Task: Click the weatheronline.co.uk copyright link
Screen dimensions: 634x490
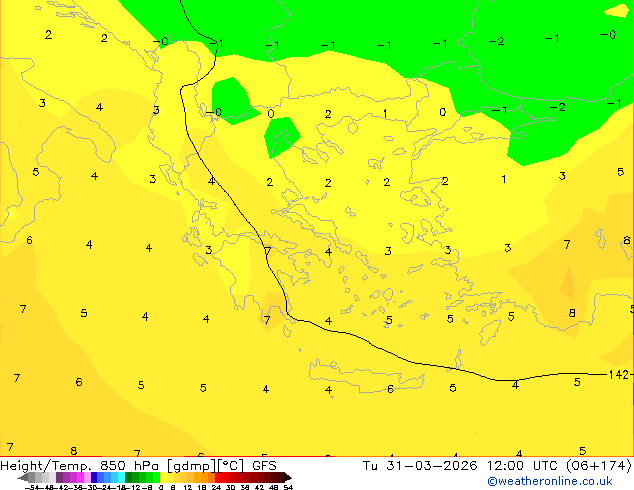Action: tap(550, 481)
